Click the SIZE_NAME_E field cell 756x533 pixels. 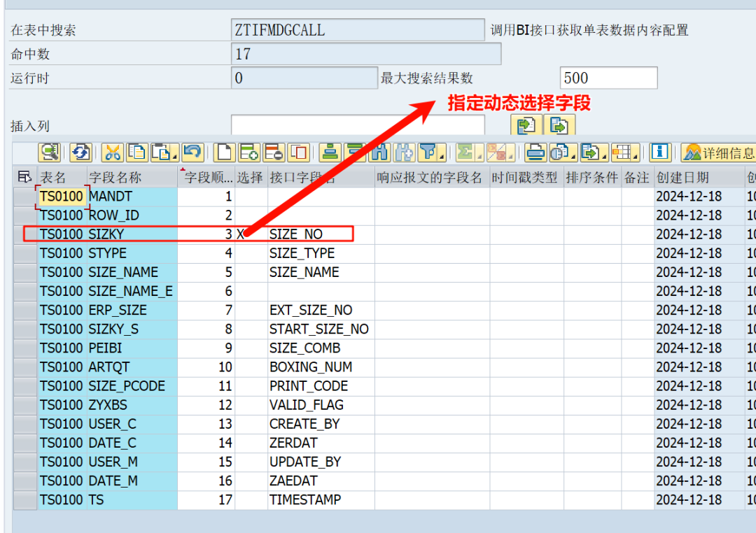(132, 291)
